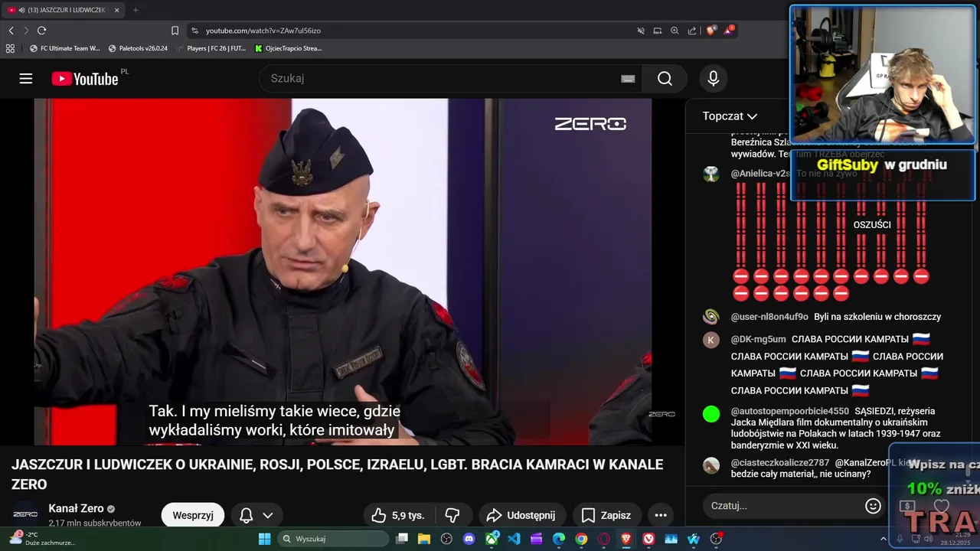Viewport: 980px width, 551px height.
Task: View site information icon in address bar
Action: point(194,31)
